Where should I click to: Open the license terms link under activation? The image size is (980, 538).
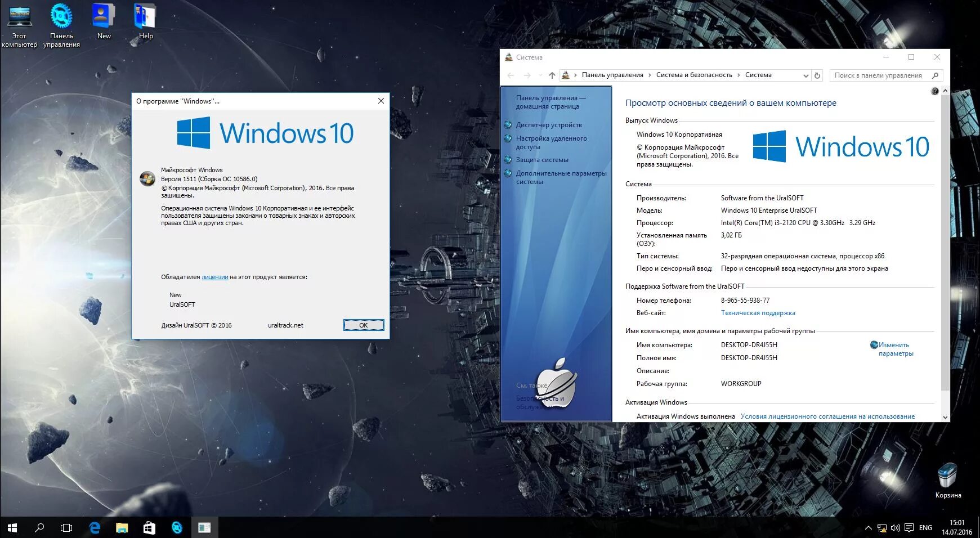tap(827, 416)
